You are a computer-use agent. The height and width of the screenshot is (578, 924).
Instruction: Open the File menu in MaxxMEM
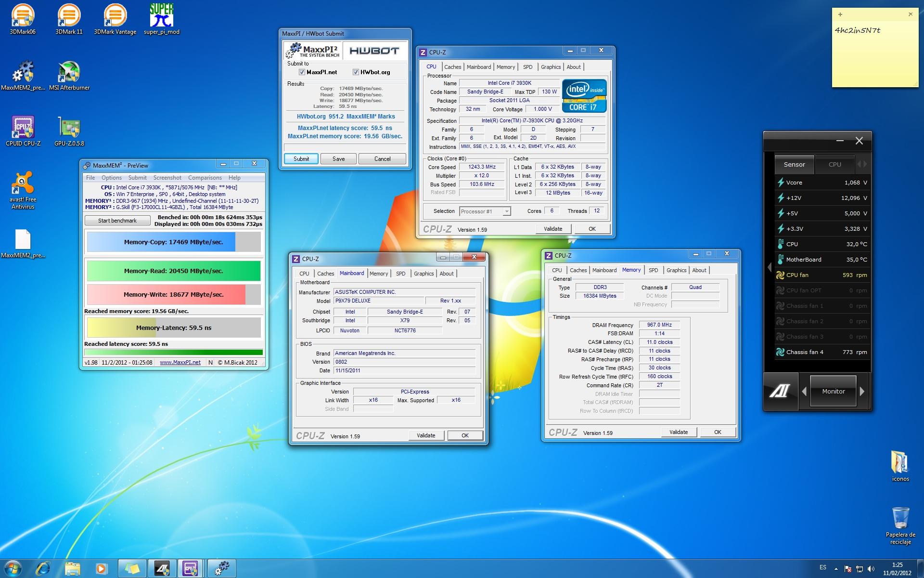point(90,178)
